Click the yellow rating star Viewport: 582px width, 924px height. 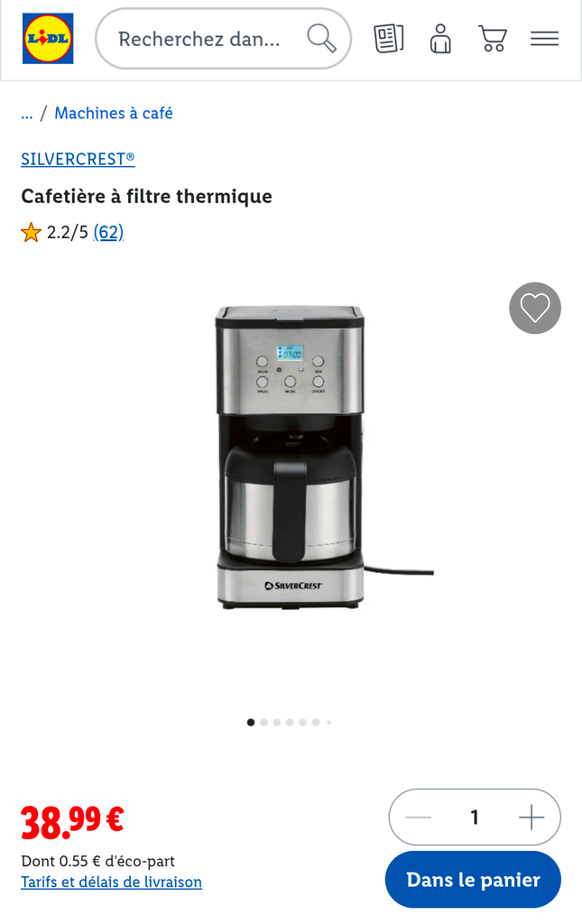coord(32,232)
